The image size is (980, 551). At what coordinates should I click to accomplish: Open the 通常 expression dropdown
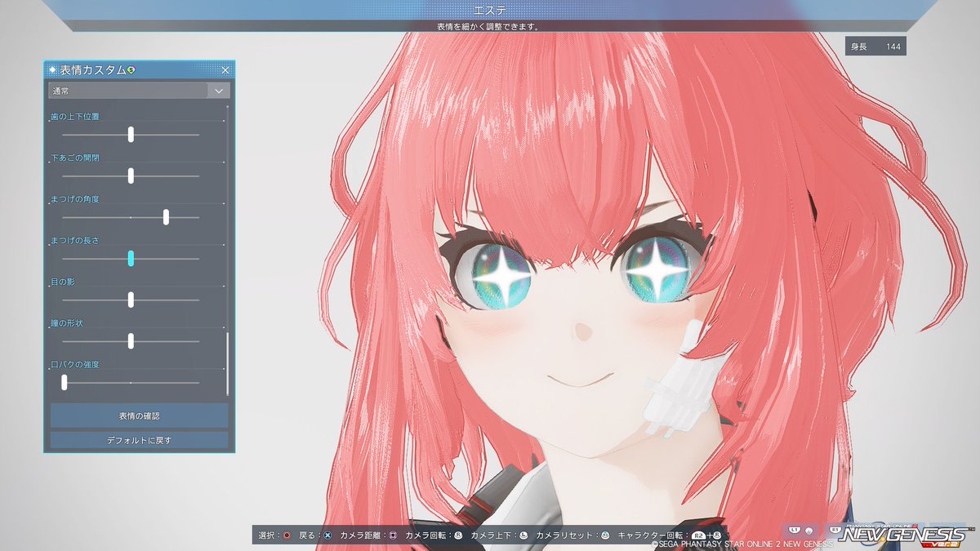[139, 91]
